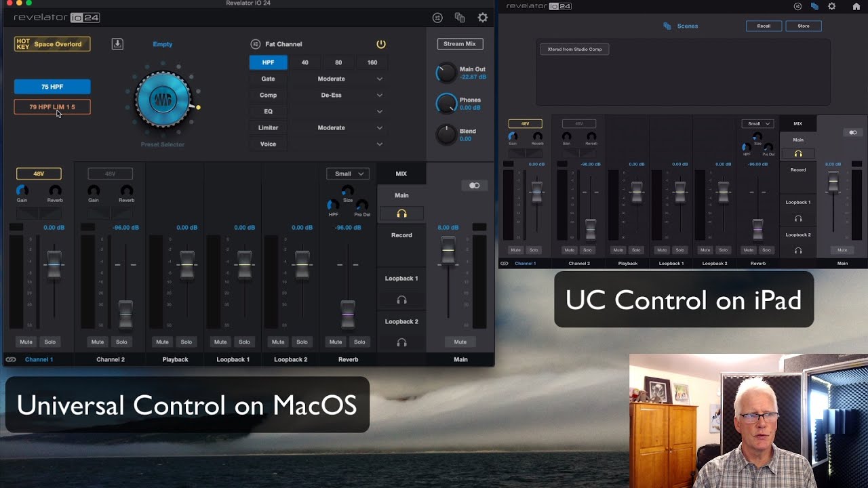Set HPF frequency to 80

338,62
